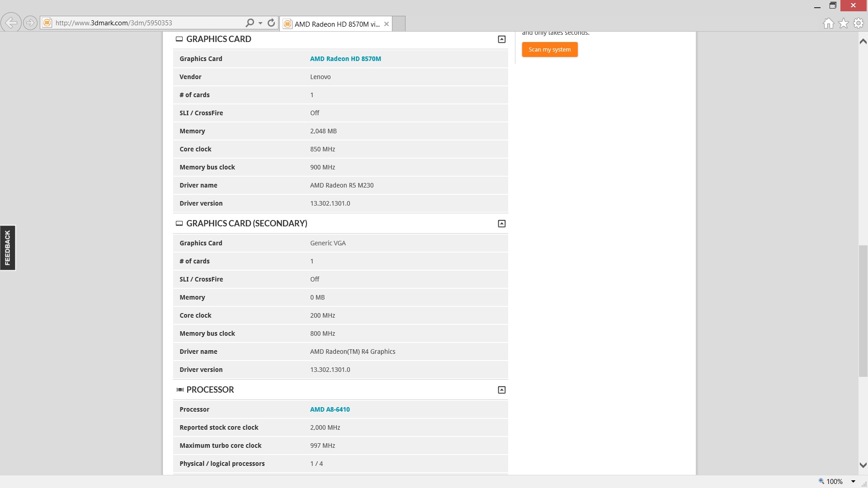Click the 'GRAPHICS CARD (SECONDARY)' heading

pyautogui.click(x=247, y=224)
